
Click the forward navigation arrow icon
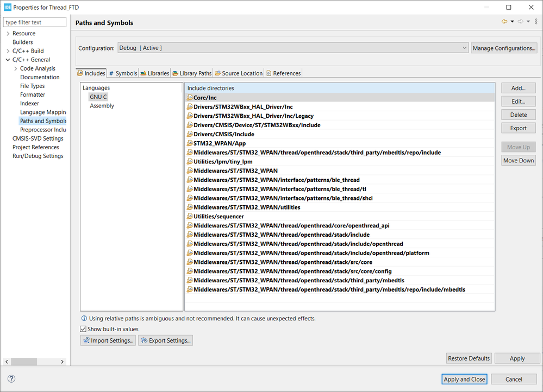(x=520, y=22)
